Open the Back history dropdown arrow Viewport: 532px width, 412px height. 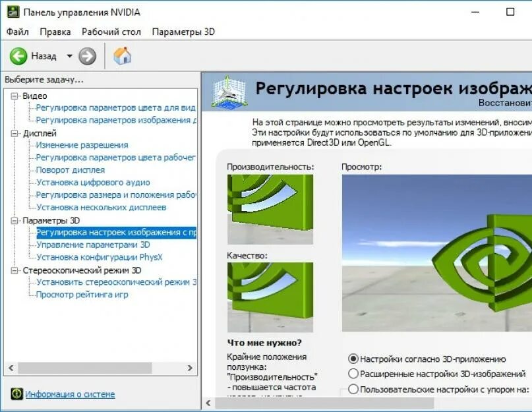69,56
